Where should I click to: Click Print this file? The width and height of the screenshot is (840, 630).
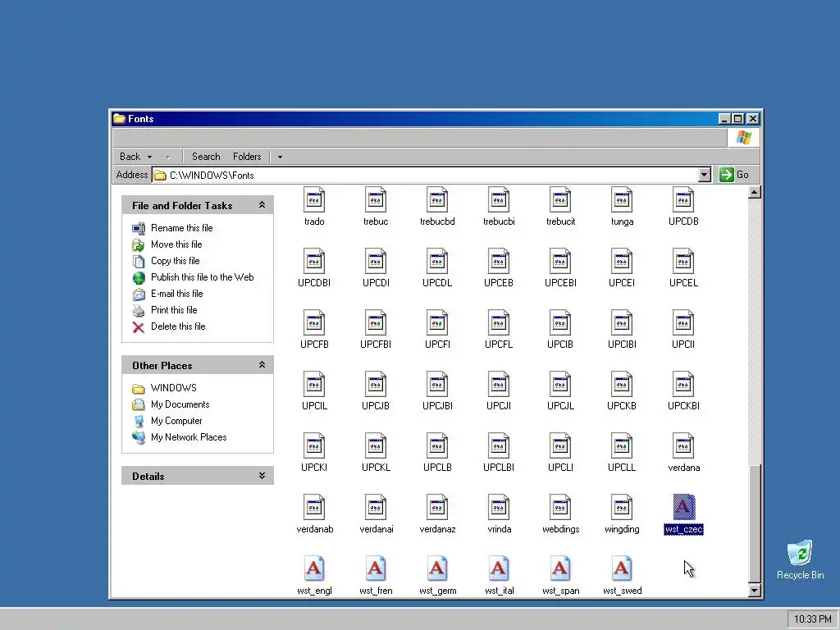tap(174, 309)
